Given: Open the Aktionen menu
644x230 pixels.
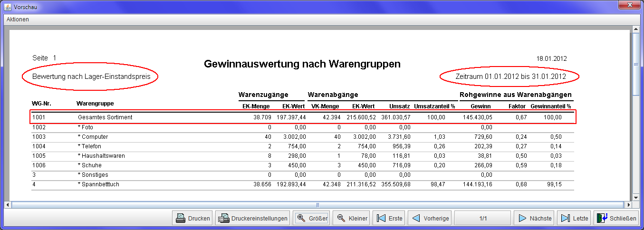Looking at the screenshot, I should pyautogui.click(x=18, y=19).
